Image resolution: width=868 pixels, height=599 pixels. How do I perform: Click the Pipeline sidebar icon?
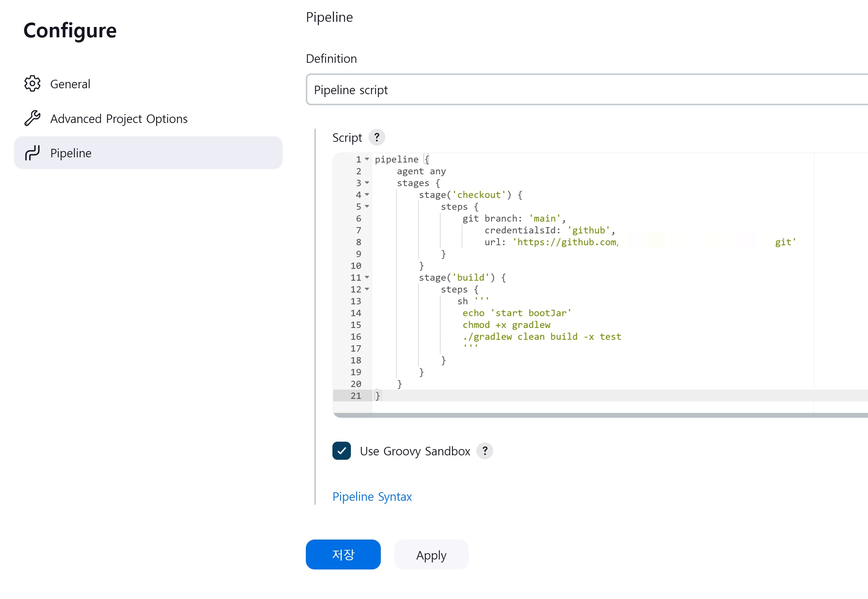(32, 153)
